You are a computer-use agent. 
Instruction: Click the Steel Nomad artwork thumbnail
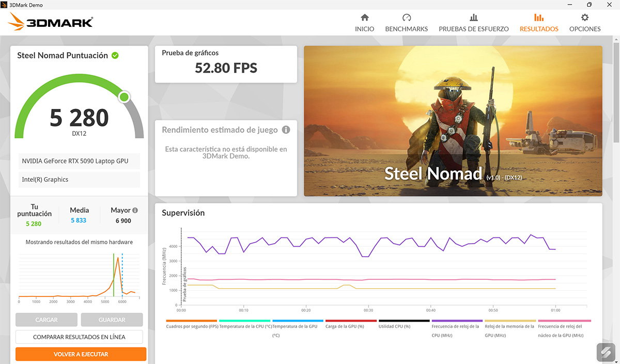click(x=453, y=121)
